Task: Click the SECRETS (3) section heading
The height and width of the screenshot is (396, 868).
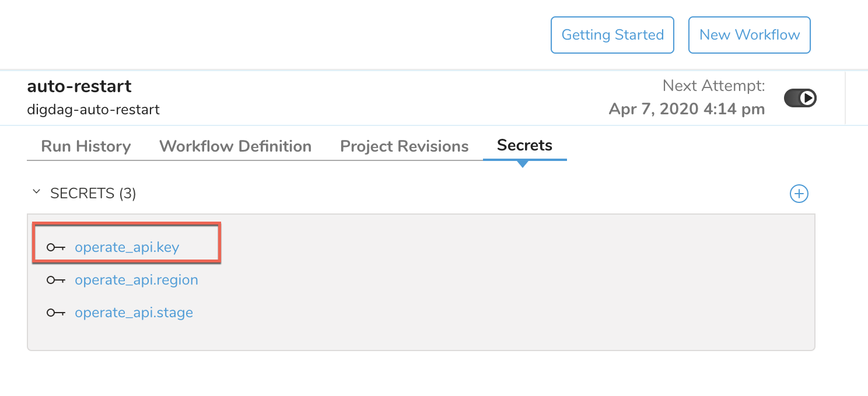Action: 93,193
